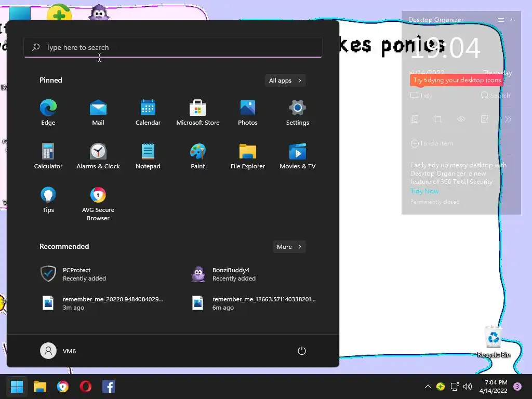
Task: Open Settings from pinned apps
Action: [298, 113]
